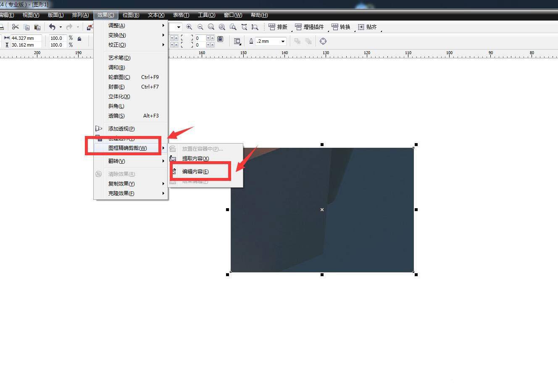The height and width of the screenshot is (392, 558).
Task: Toggle the corner lock button near corner values
Action: 220,39
